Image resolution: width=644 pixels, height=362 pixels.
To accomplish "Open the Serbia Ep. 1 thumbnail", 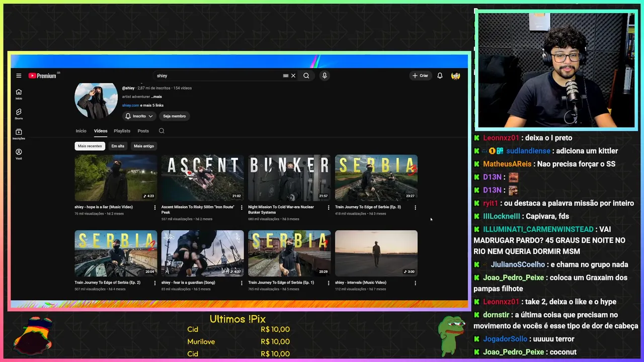I will point(289,253).
